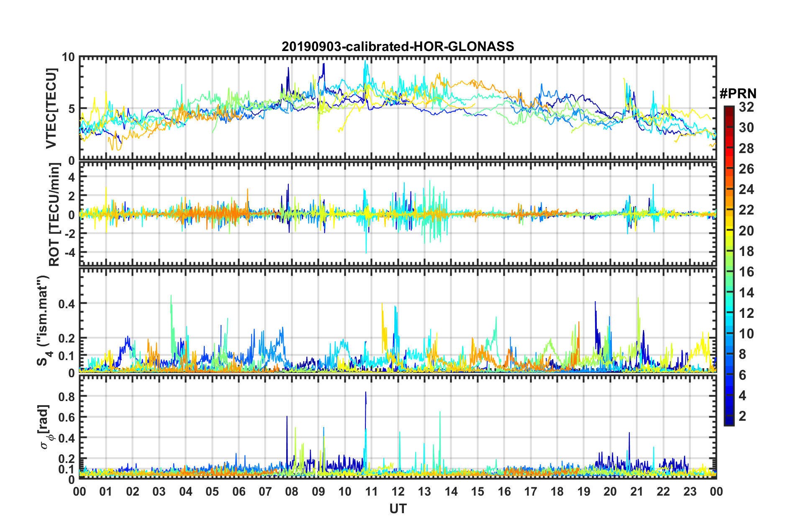
Task: Select the UT x-axis label
Action: [x=398, y=509]
